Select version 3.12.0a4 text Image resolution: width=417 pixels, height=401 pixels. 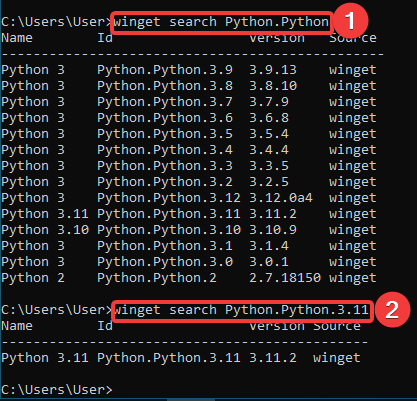click(281, 198)
